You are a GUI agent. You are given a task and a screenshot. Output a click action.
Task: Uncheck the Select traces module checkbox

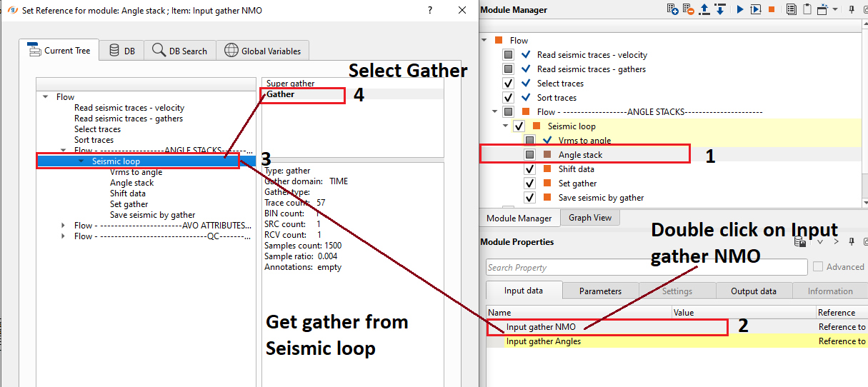508,84
